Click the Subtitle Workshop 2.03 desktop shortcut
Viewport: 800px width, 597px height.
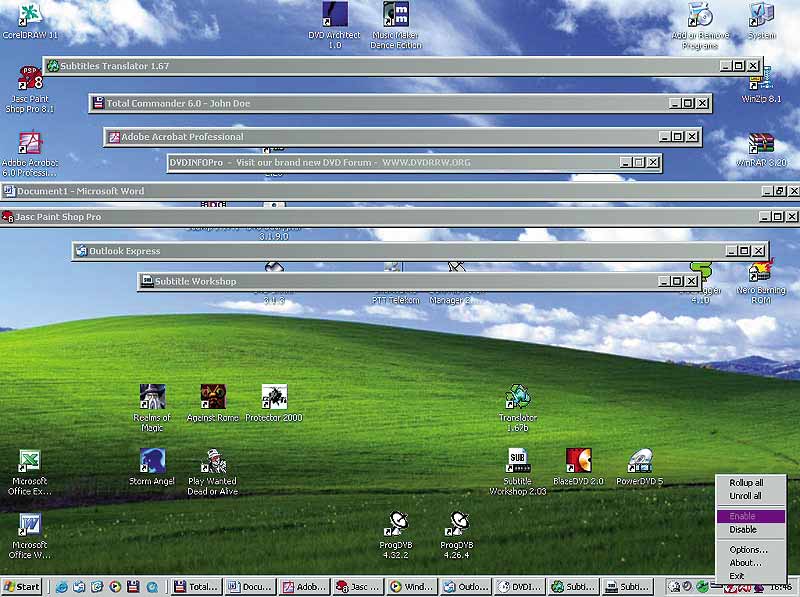tap(518, 472)
